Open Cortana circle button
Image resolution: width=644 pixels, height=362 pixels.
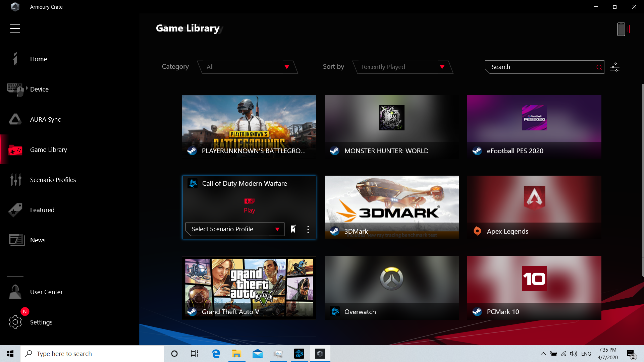[x=174, y=354]
